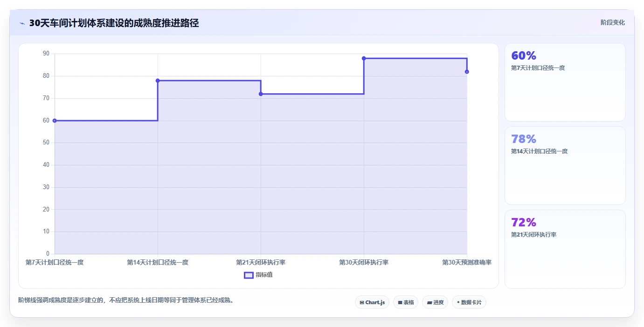Image resolution: width=644 pixels, height=327 pixels.
Task: Toggle the 指标值 legend label
Action: [264, 275]
